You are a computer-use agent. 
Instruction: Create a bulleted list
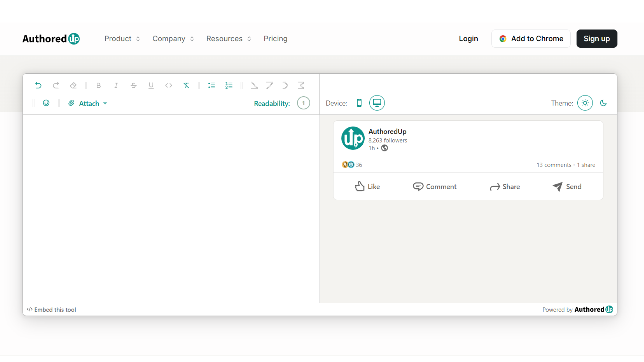[212, 85]
